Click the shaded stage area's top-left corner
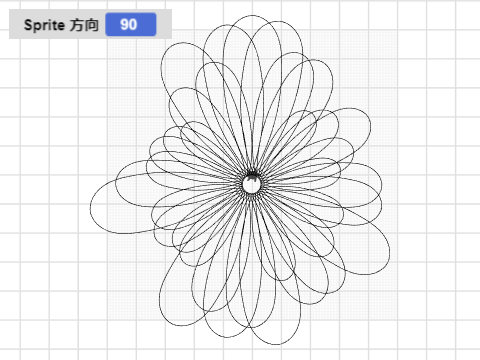This screenshot has height=360, width=480. [108, 30]
